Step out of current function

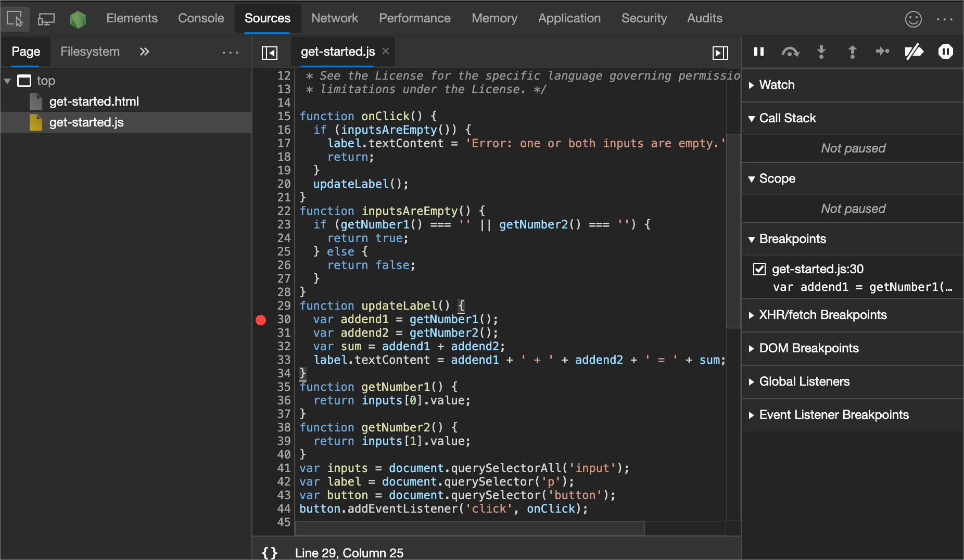pos(852,52)
